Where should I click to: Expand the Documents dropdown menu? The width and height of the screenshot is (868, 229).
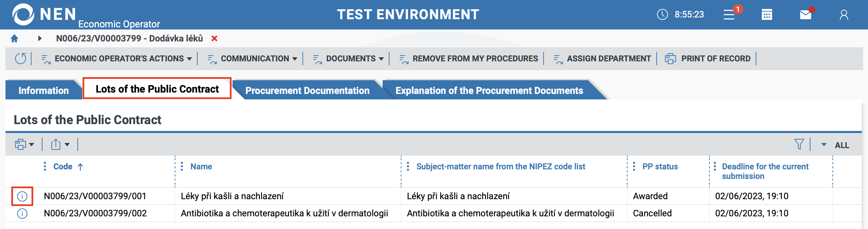coord(348,59)
